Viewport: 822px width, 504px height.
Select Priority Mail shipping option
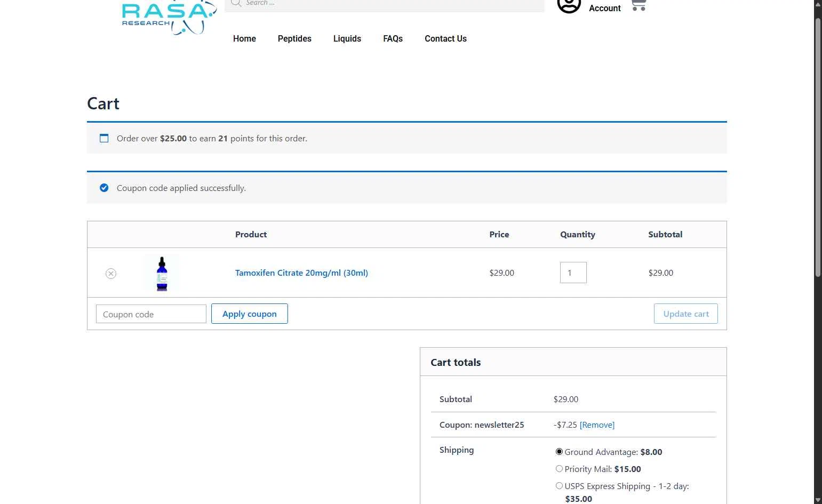(559, 469)
